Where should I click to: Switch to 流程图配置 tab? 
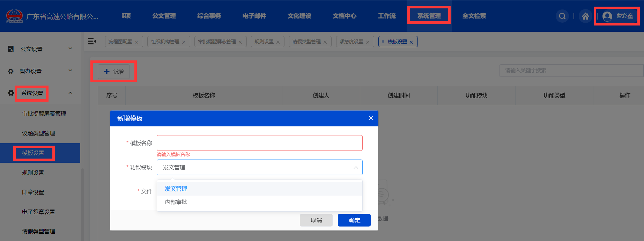[x=120, y=42]
